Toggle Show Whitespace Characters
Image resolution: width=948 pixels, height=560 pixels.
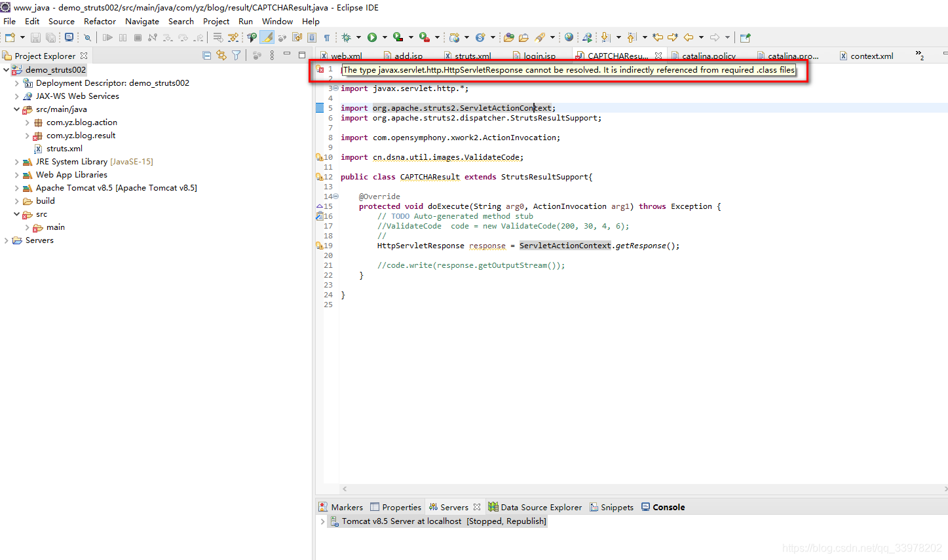click(x=326, y=37)
